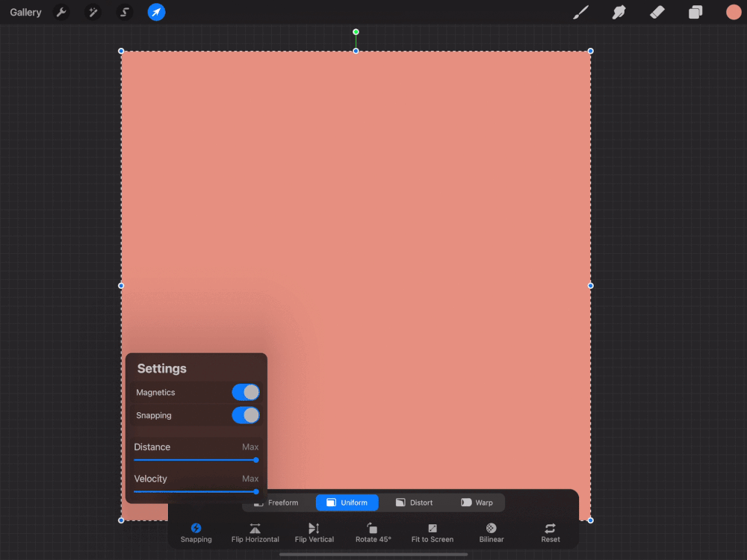Flip the selection horizontally
The width and height of the screenshot is (747, 560).
click(x=255, y=532)
